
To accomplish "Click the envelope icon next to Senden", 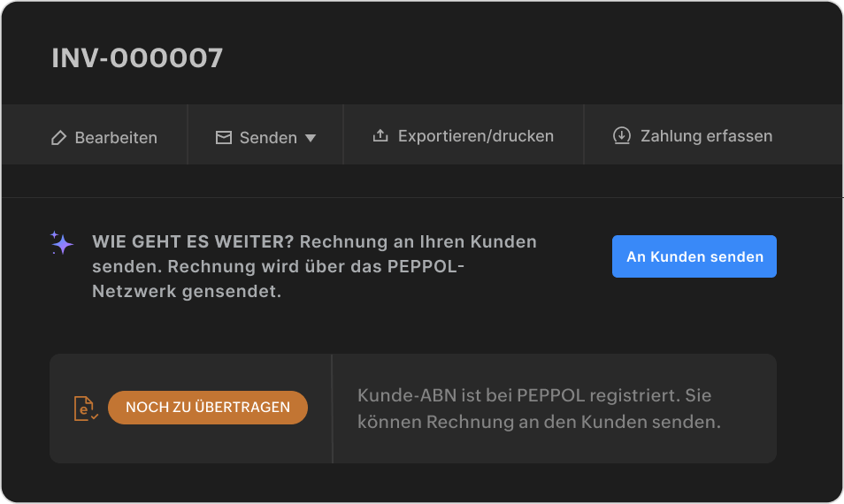I will click(x=224, y=137).
